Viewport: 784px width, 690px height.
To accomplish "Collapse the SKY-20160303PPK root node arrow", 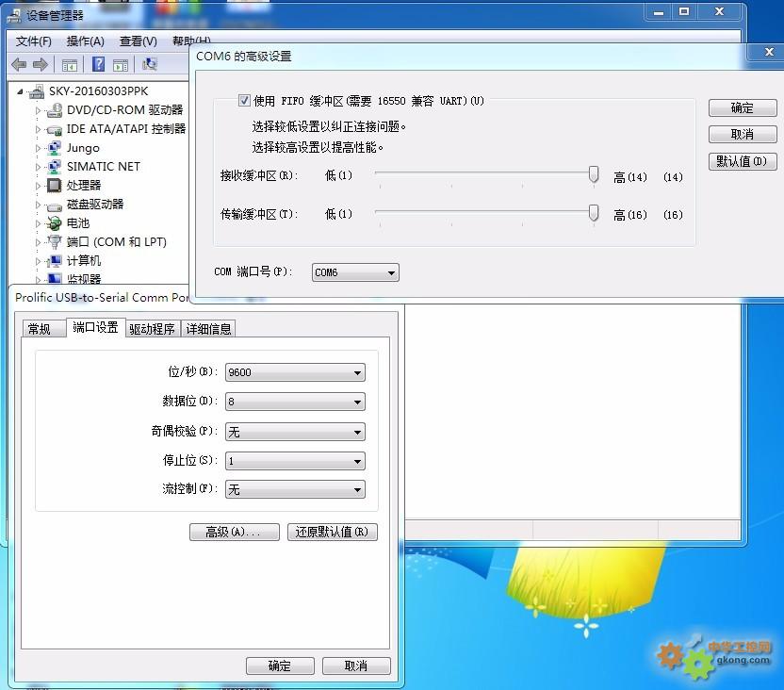I will click(20, 91).
